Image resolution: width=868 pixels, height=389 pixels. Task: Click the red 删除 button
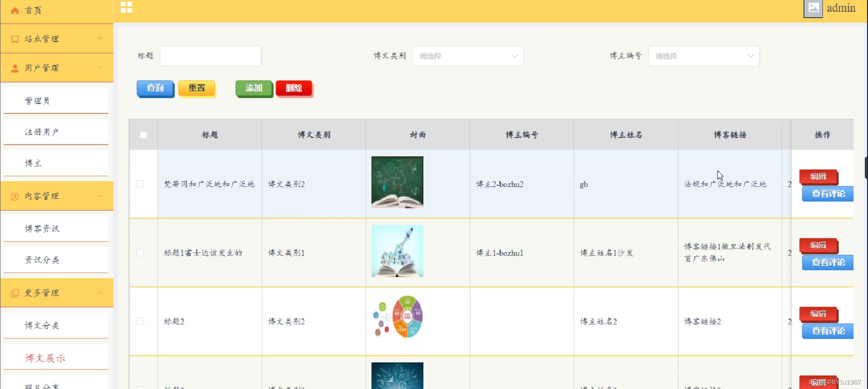(x=294, y=88)
